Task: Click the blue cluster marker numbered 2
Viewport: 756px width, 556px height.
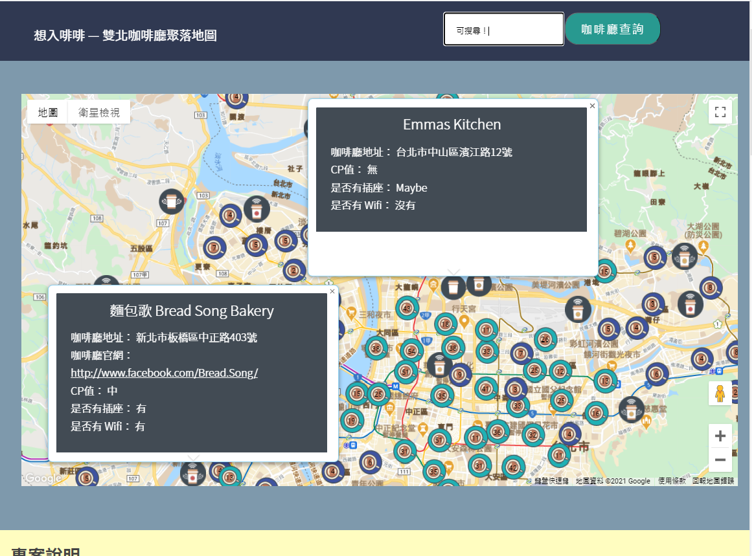Action: (293, 271)
